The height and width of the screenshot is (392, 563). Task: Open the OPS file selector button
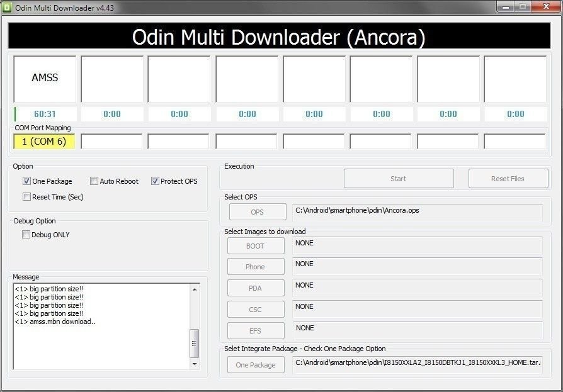point(258,212)
